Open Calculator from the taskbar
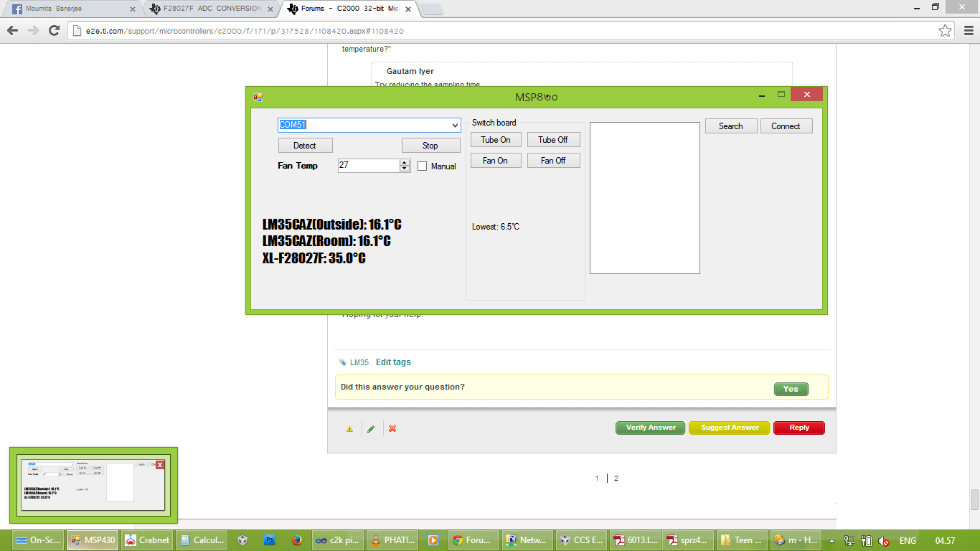Screen dimensions: 980x551 click(202, 540)
